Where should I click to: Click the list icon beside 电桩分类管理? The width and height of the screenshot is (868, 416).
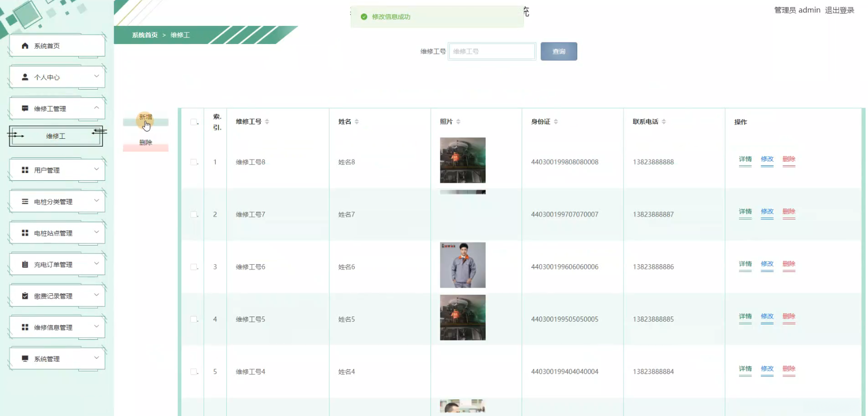[25, 202]
